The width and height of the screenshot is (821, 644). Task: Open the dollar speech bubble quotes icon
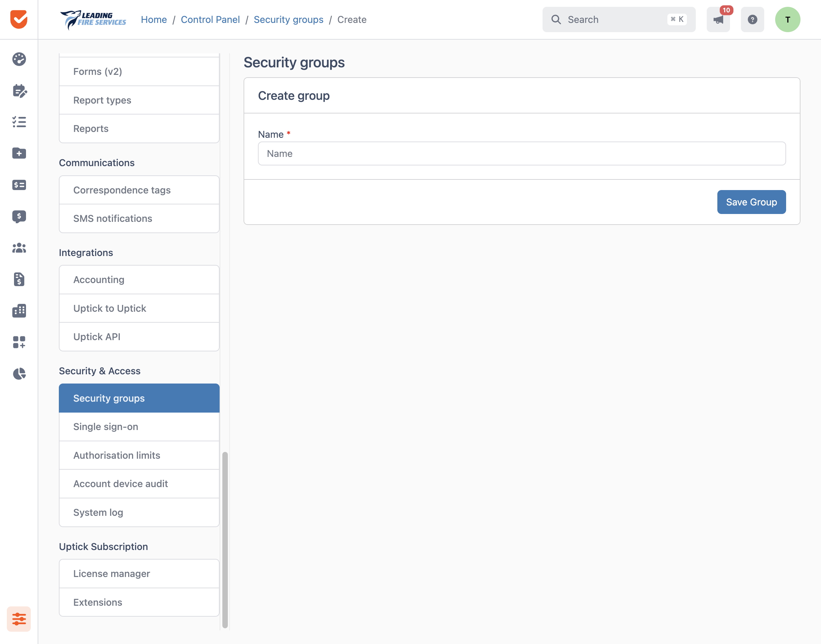click(x=19, y=216)
